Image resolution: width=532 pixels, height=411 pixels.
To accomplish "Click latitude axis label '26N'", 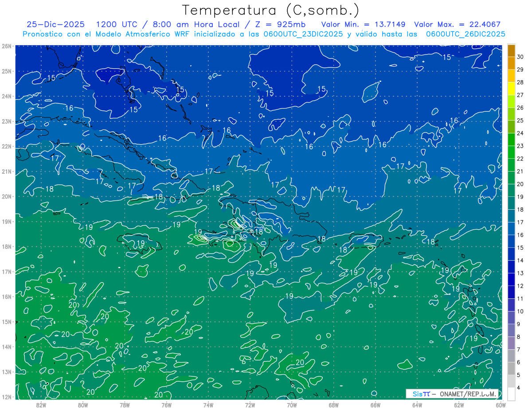I will click(6, 46).
